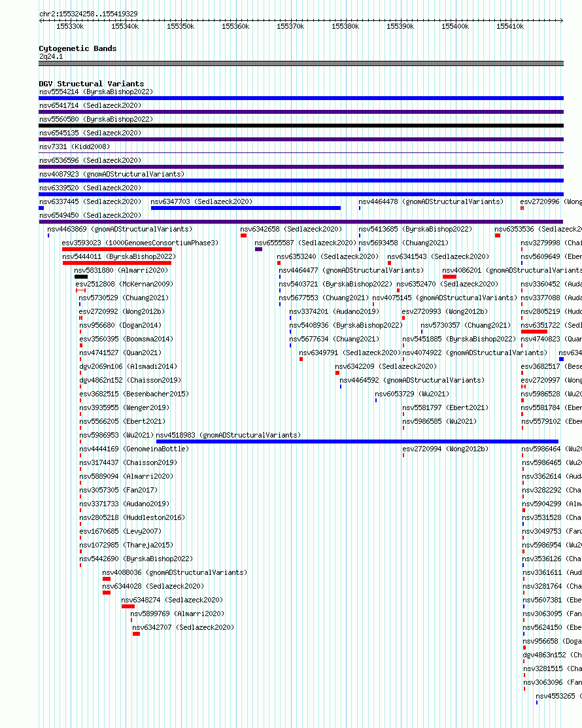This screenshot has height=728, width=582.
Task: Select the wide red bar of nsv6351722
Action: coord(534,332)
